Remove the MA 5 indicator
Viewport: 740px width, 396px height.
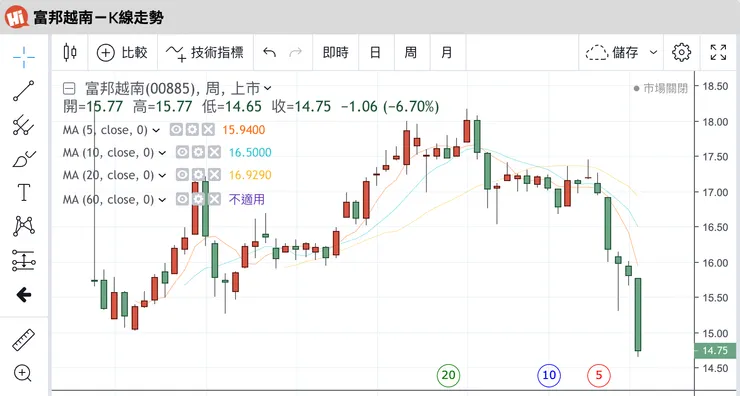[x=208, y=130]
